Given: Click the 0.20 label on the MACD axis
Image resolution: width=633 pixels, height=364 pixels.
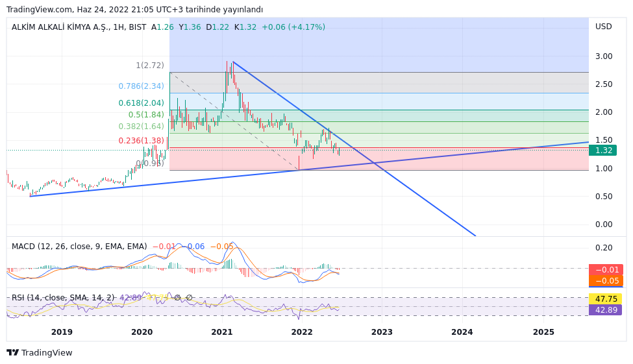Looking at the screenshot, I should [604, 248].
